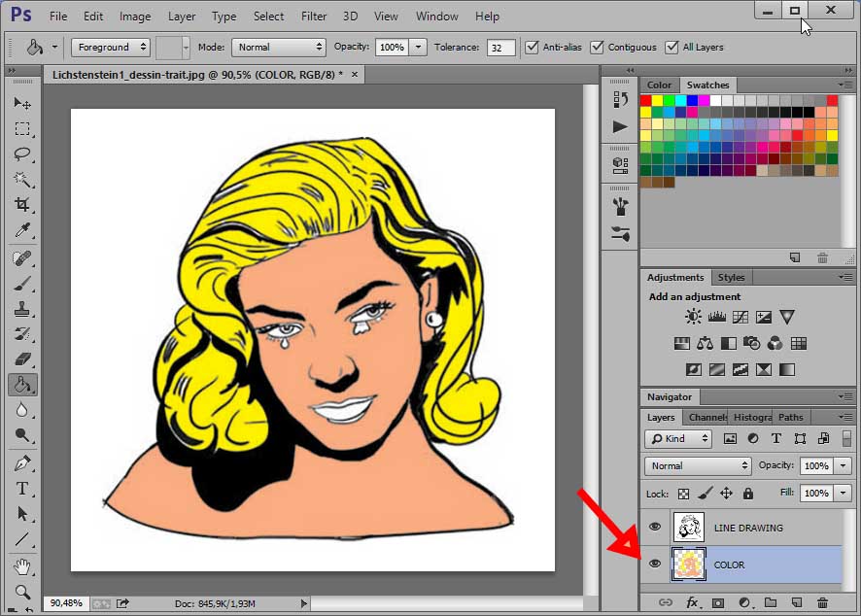The width and height of the screenshot is (861, 616).
Task: Add a Brightness/Contrast adjustment
Action: 693,317
